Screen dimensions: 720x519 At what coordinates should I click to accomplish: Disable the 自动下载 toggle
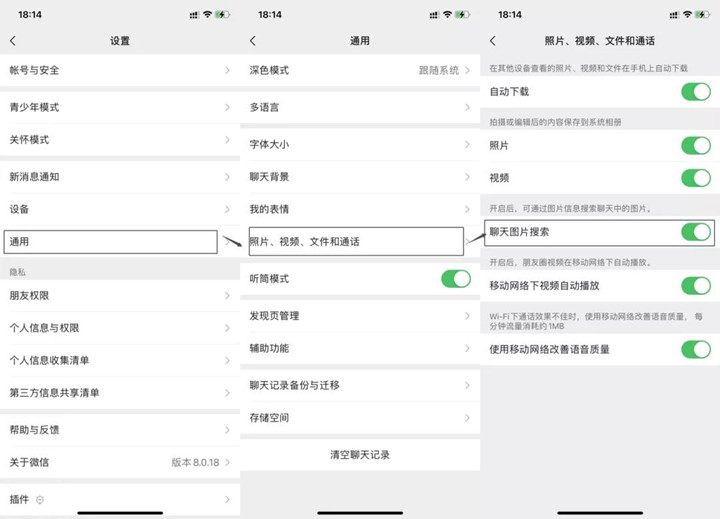tap(695, 92)
